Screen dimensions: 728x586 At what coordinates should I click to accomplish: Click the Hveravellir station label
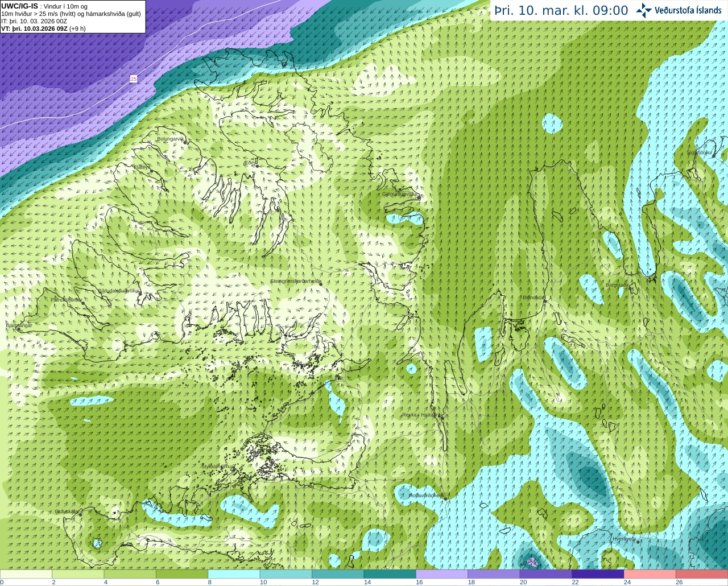point(624,539)
